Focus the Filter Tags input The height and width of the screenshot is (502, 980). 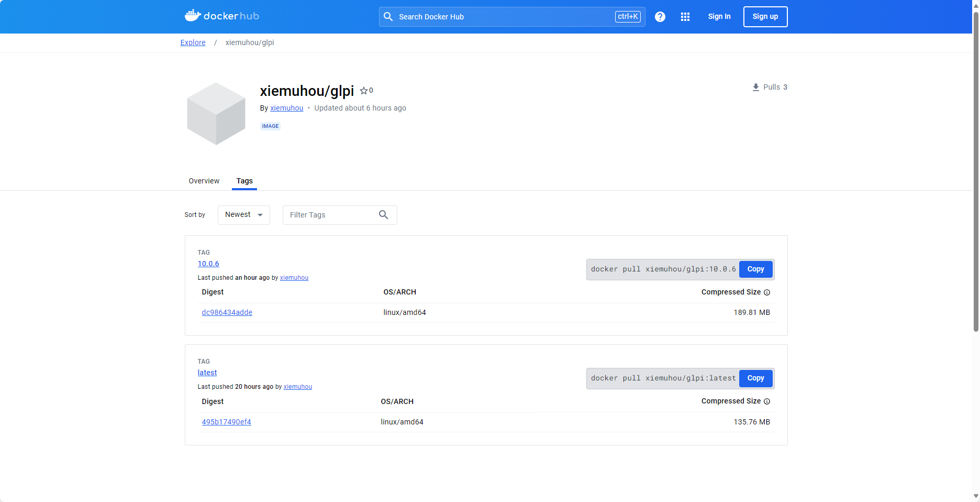coord(340,215)
